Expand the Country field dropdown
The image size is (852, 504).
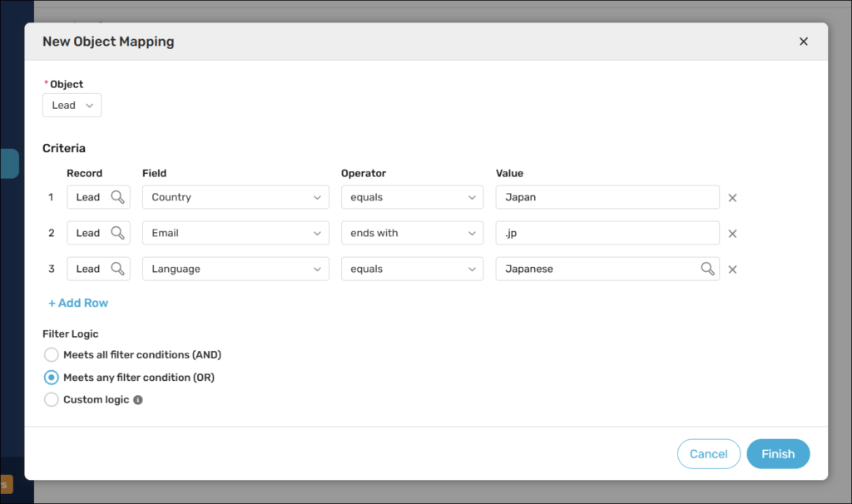coord(235,197)
